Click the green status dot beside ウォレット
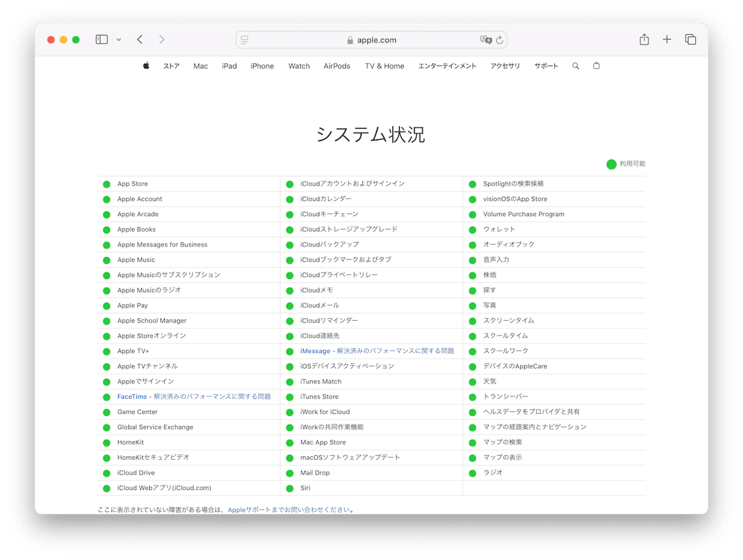This screenshot has width=743, height=560. pos(472,230)
